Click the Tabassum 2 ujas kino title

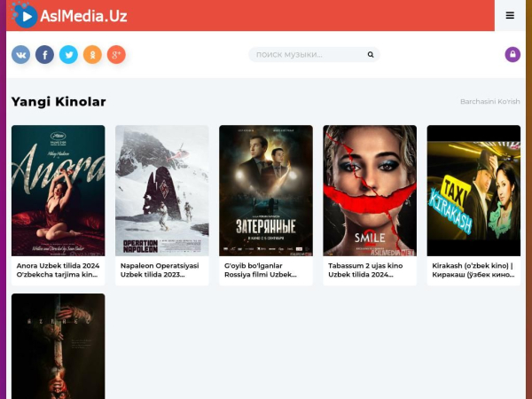pyautogui.click(x=365, y=270)
